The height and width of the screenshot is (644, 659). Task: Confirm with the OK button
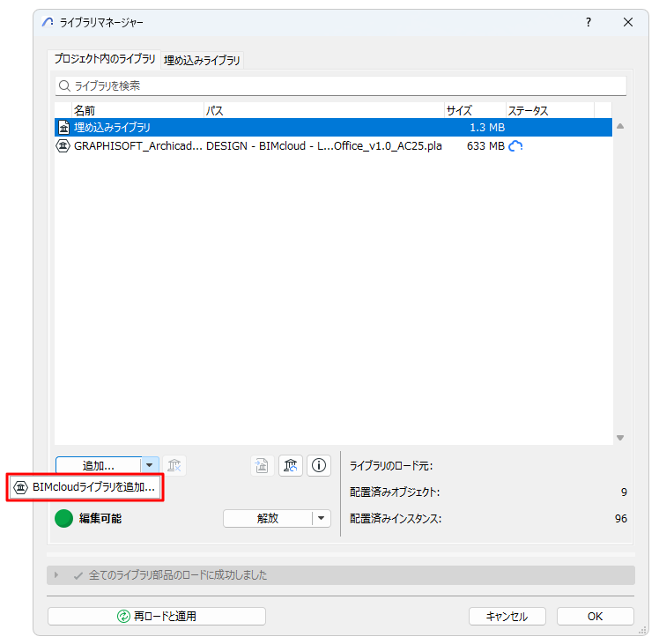click(595, 617)
